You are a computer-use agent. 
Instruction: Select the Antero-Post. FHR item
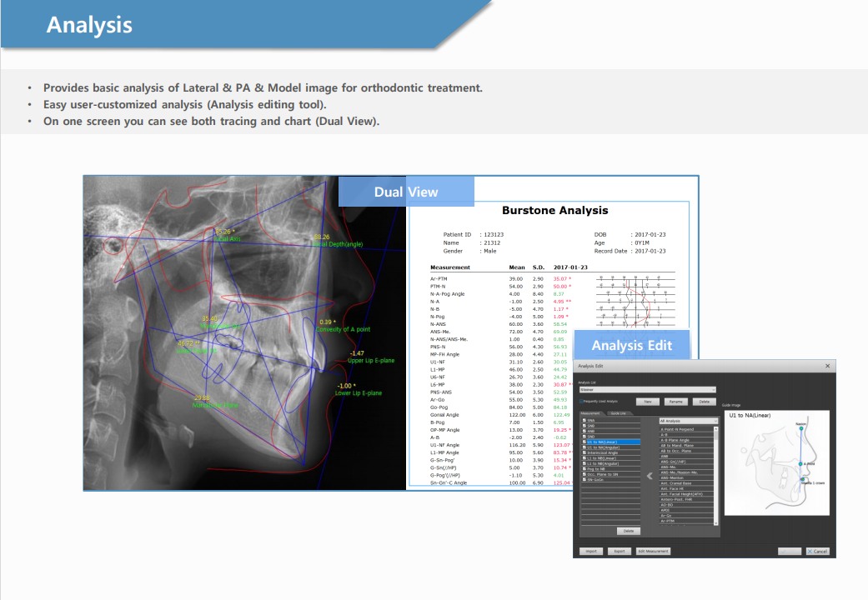tap(686, 499)
